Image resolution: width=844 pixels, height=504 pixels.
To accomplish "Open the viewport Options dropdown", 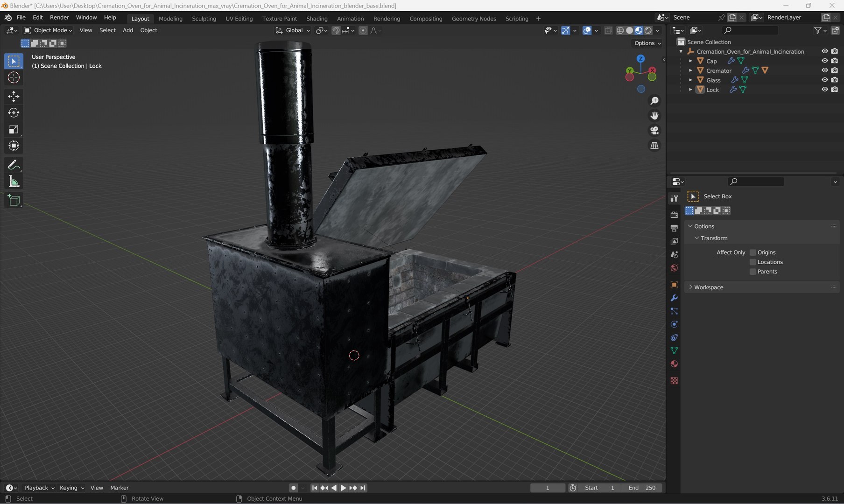I will [647, 43].
